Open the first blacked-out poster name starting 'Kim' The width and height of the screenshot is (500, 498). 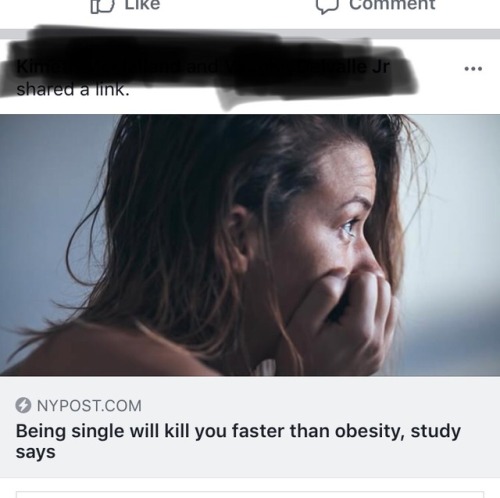pos(98,67)
